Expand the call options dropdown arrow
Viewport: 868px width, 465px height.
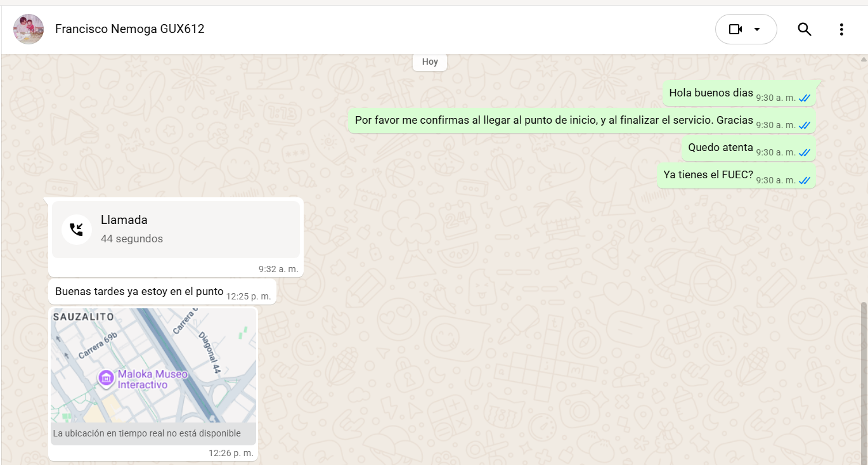pos(757,29)
